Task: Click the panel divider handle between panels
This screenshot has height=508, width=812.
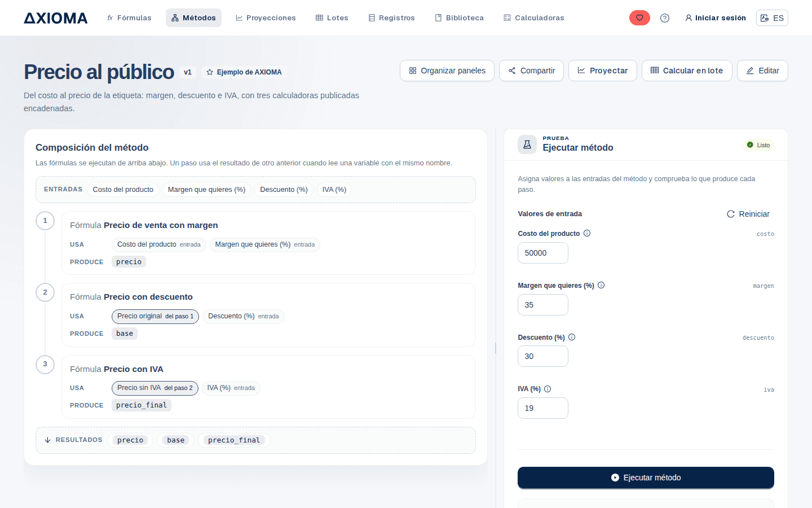Action: 496,348
